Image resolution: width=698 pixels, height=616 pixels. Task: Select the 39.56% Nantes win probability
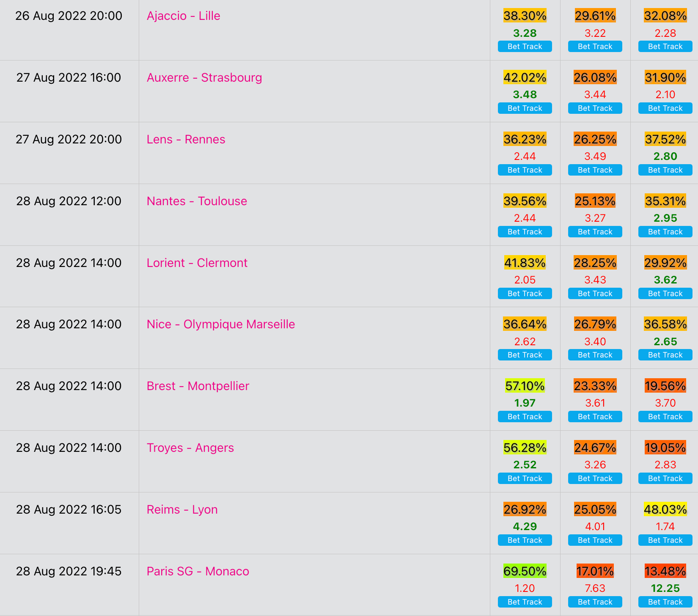pos(525,201)
